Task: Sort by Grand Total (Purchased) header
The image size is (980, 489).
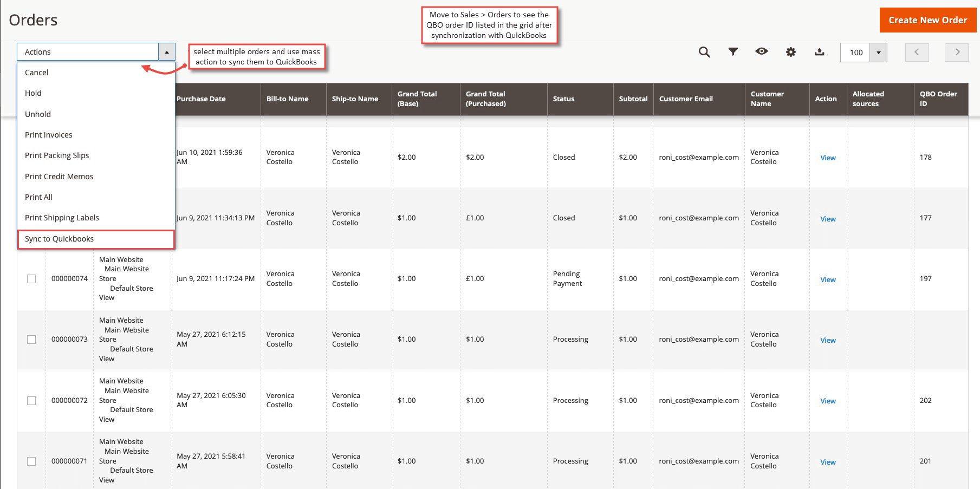Action: click(x=503, y=99)
